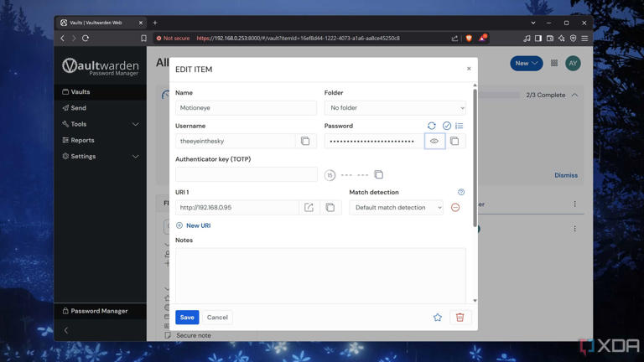644x362 pixels.
Task: Click the Save button
Action: point(187,318)
